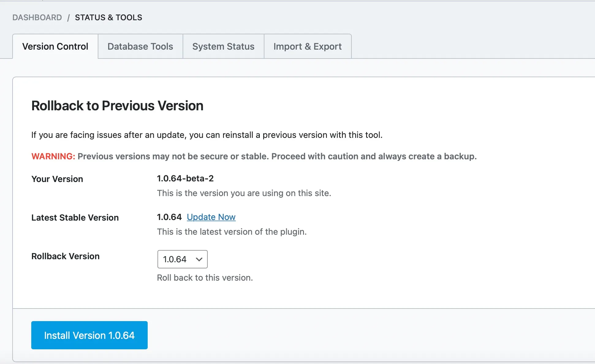Click the Rollback to Previous Version heading

coord(117,106)
